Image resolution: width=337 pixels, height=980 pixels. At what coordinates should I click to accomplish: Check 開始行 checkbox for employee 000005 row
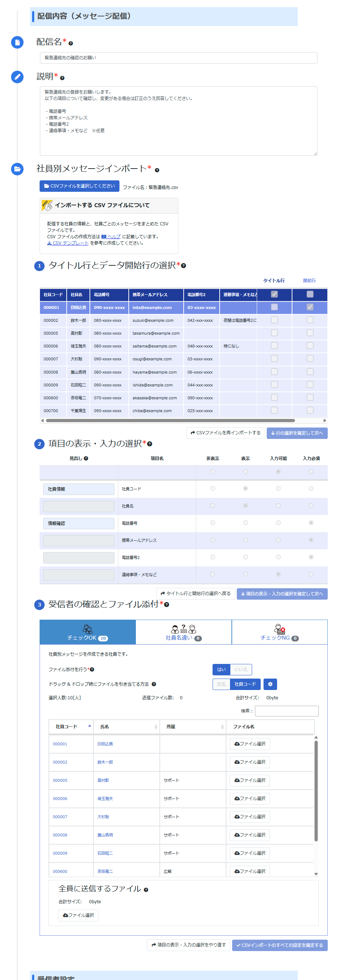coord(310,332)
